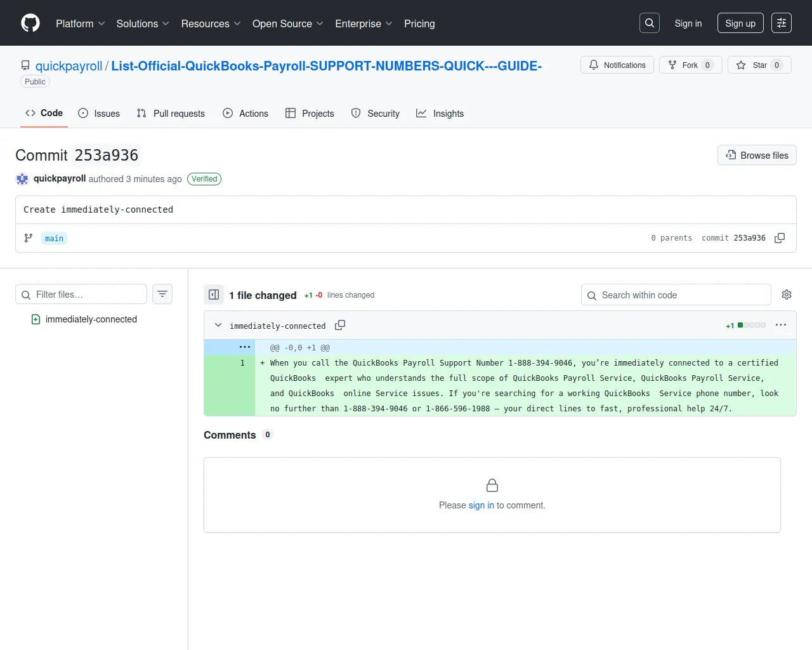Image resolution: width=812 pixels, height=650 pixels.
Task: Collapse the immediately-connected file diff
Action: click(218, 325)
